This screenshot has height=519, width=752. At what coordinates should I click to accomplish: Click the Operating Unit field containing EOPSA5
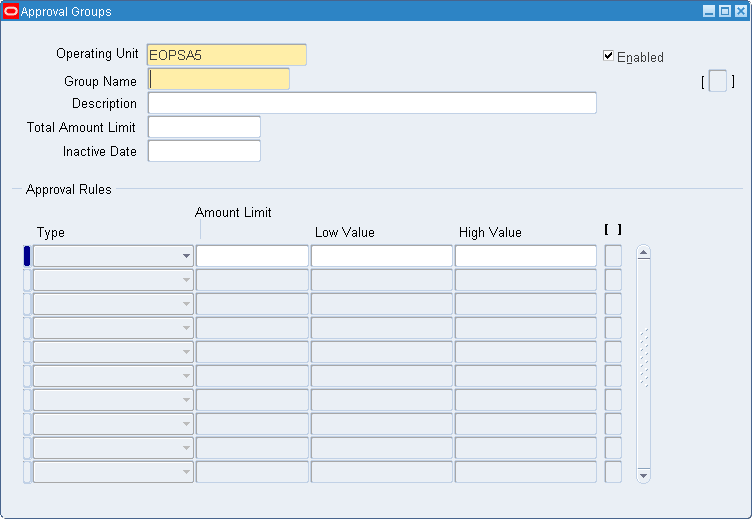click(227, 55)
